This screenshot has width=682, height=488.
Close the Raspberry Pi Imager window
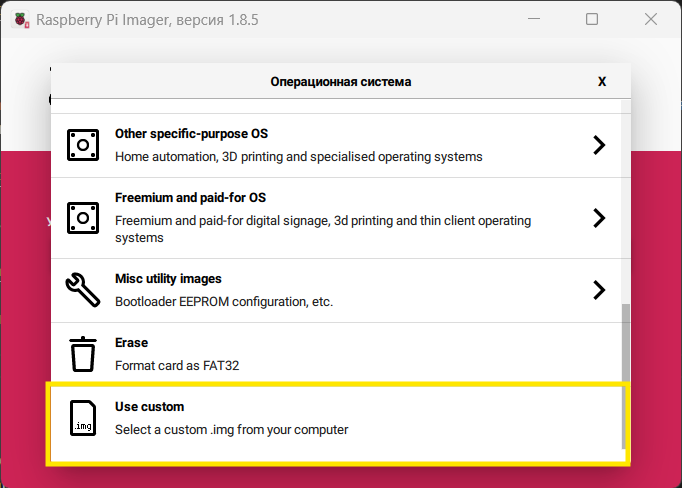coord(649,19)
